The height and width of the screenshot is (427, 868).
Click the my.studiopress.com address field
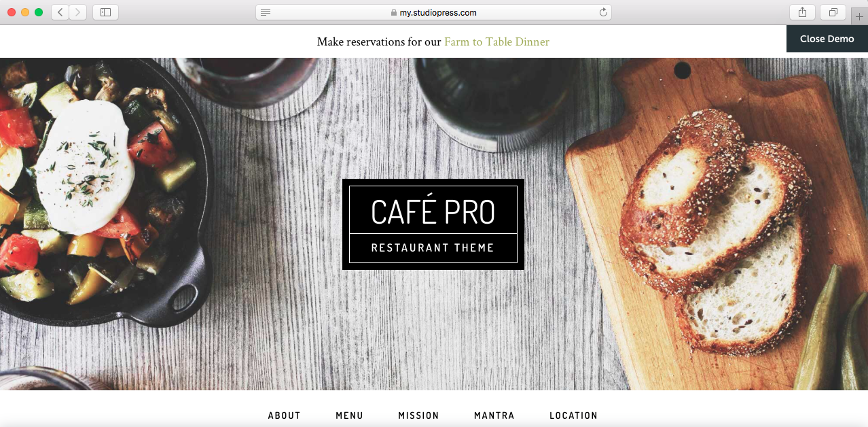(433, 12)
